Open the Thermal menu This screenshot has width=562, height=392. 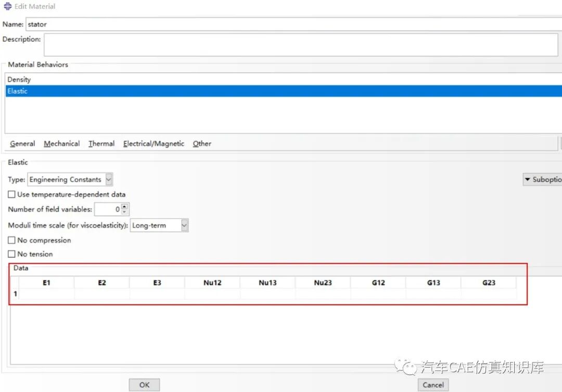[101, 144]
